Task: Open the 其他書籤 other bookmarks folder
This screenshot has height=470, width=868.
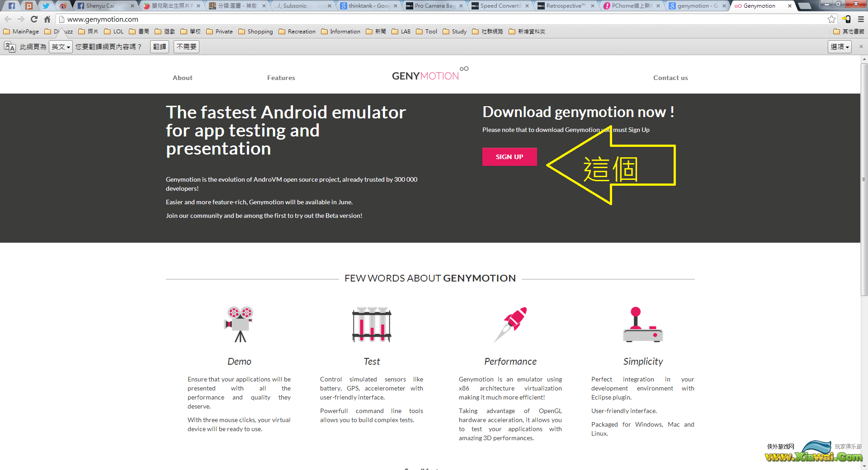Action: coord(849,32)
